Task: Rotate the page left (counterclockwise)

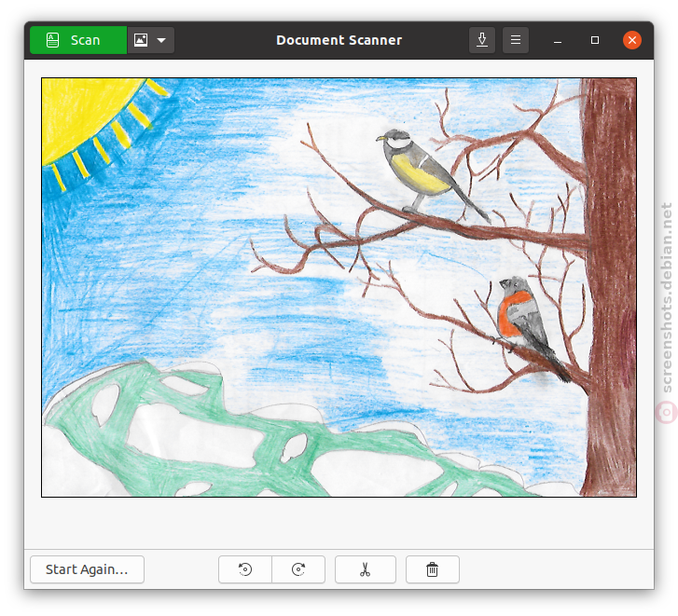Action: (245, 569)
